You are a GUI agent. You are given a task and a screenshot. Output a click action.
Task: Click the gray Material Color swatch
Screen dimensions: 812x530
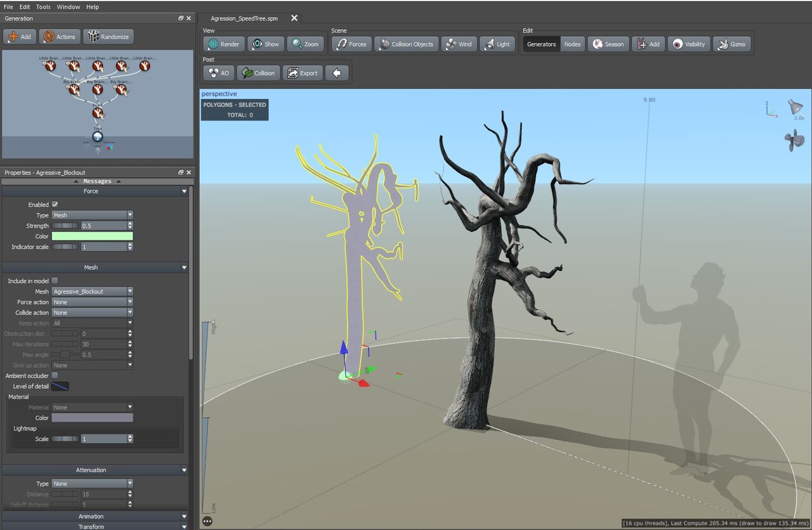(92, 418)
